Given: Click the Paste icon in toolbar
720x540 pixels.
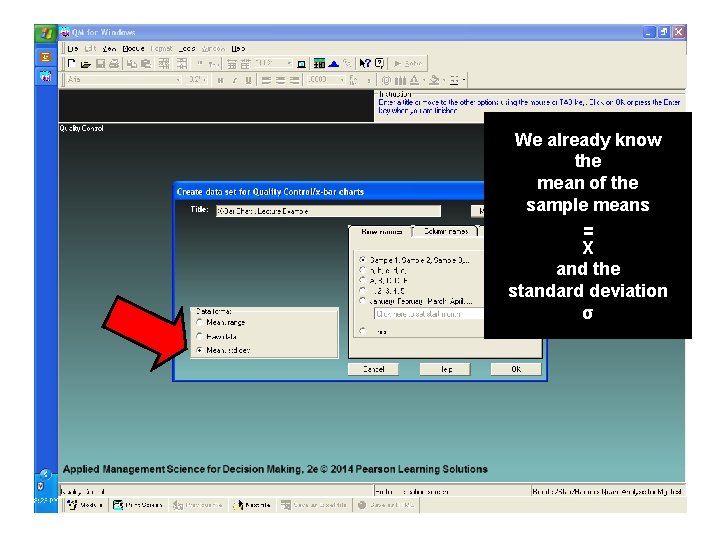Looking at the screenshot, I should (146, 64).
